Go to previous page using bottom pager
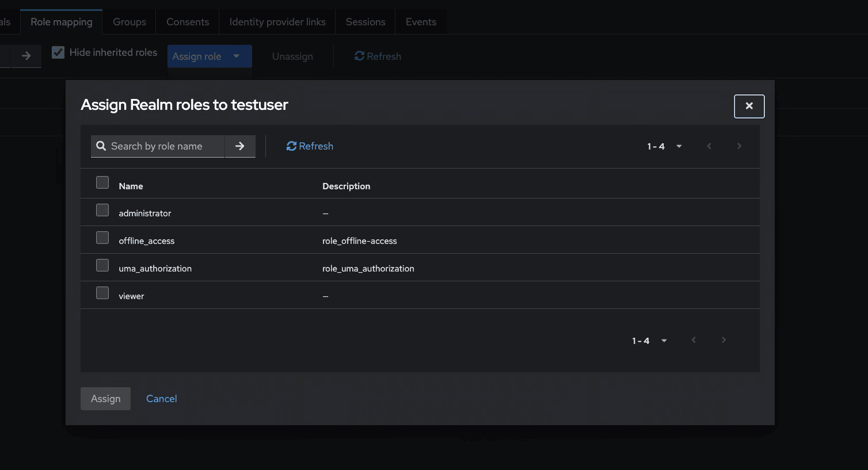 (x=694, y=340)
